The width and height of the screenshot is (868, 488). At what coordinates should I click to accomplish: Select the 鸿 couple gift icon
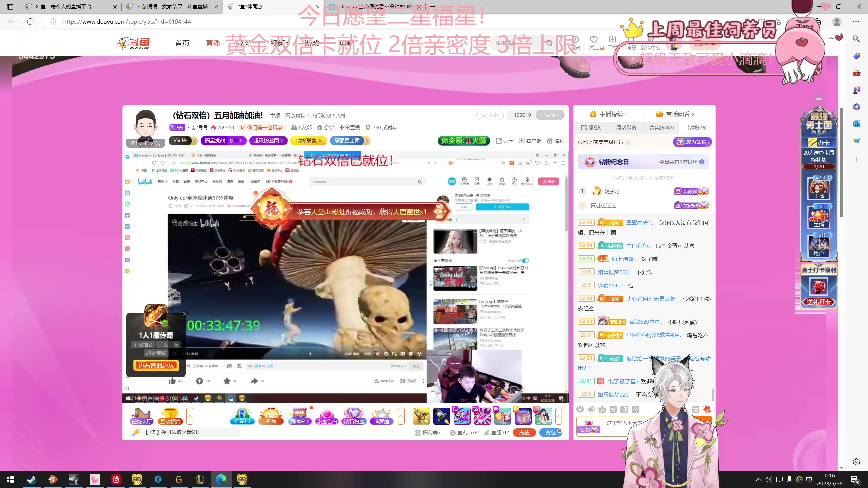544,416
